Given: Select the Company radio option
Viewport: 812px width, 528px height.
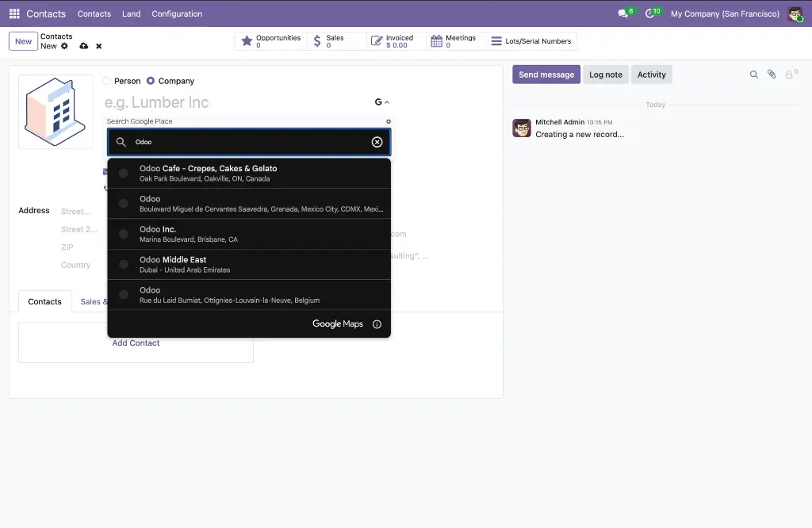Looking at the screenshot, I should click(151, 81).
